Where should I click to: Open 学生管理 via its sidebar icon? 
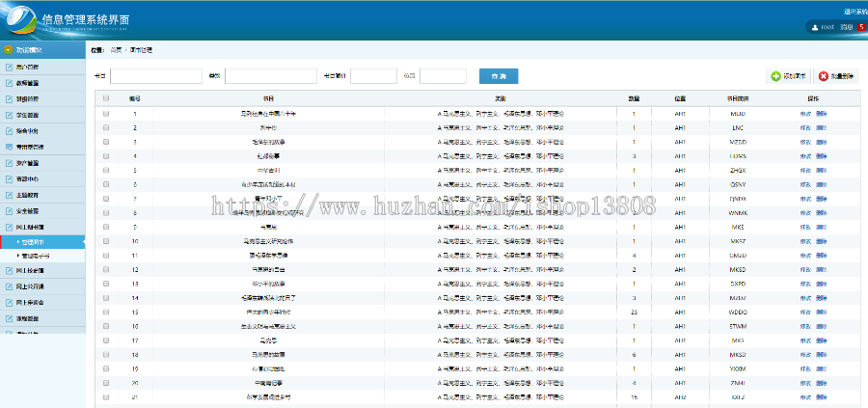(x=9, y=115)
